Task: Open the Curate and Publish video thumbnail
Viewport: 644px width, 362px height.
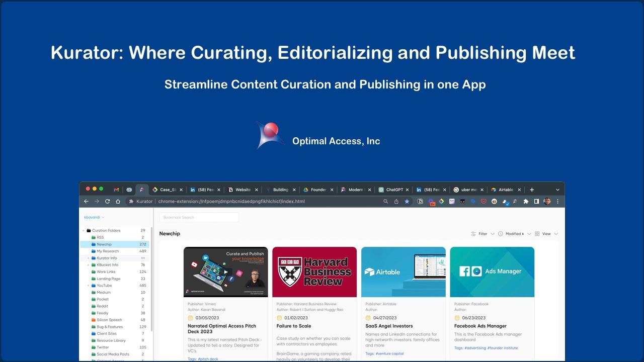Action: (x=226, y=272)
